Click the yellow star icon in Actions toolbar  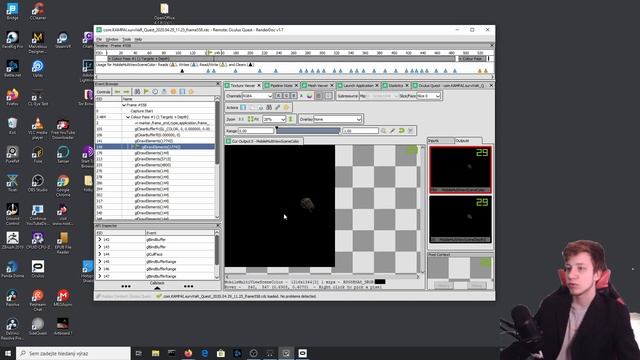tap(286, 107)
